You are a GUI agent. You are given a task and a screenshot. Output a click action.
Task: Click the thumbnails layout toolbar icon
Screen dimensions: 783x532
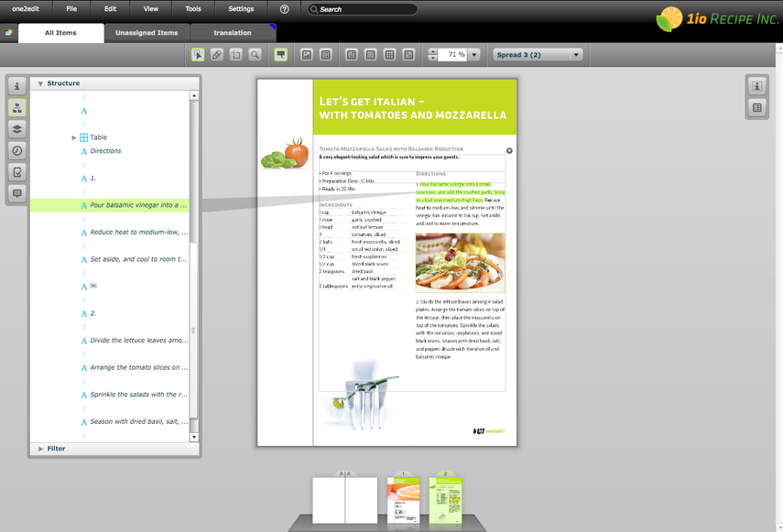(x=408, y=55)
